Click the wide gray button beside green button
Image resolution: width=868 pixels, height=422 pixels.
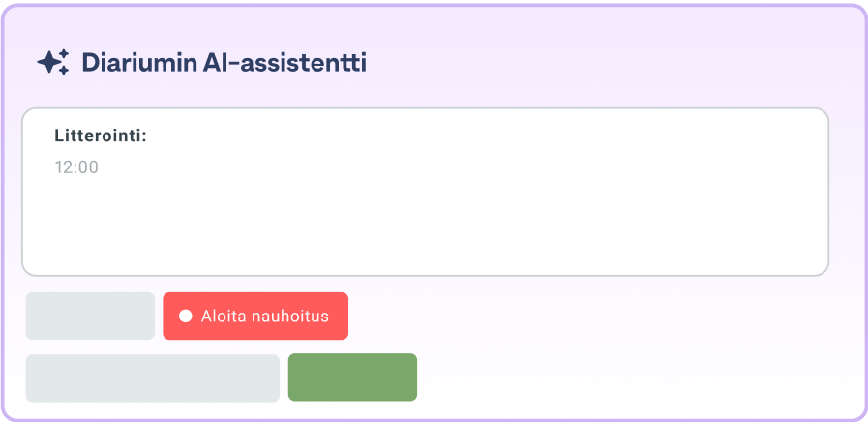(152, 377)
